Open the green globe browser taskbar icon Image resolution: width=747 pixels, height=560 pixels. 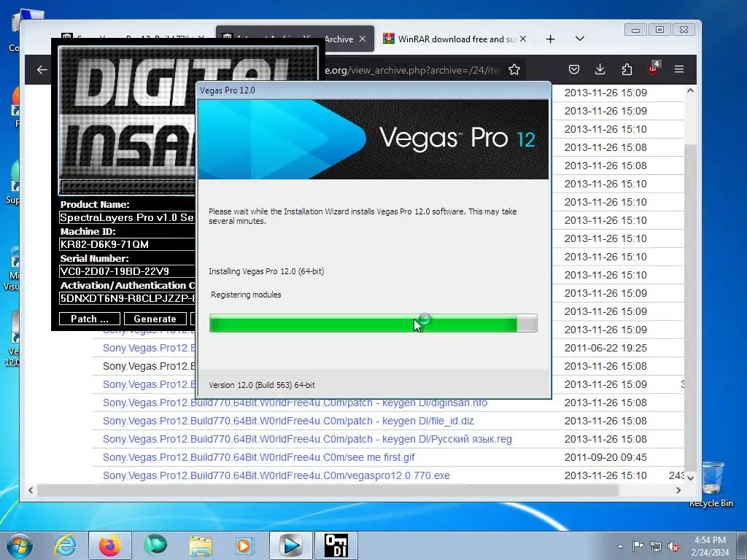[155, 545]
